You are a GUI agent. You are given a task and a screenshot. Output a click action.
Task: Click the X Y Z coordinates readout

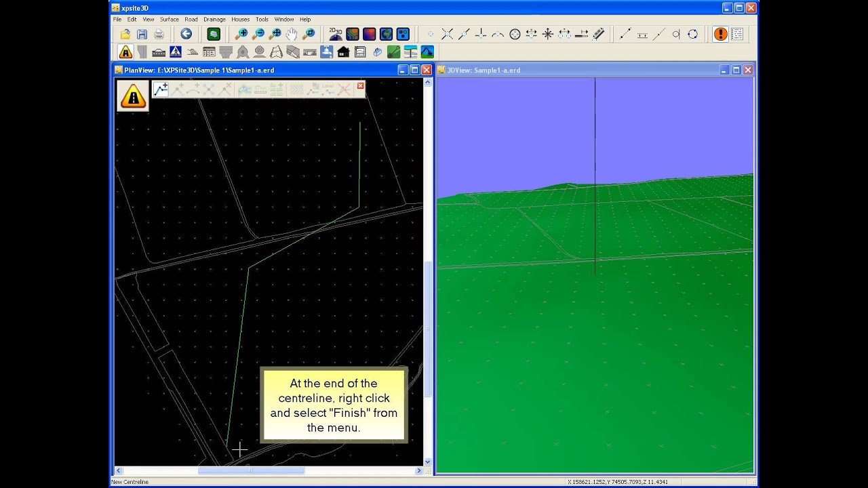pos(618,482)
